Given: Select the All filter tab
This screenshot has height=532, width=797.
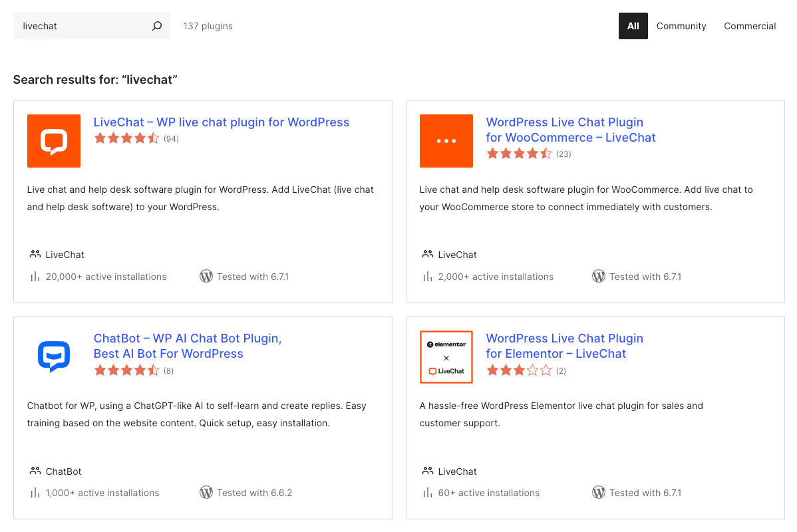Looking at the screenshot, I should 633,26.
